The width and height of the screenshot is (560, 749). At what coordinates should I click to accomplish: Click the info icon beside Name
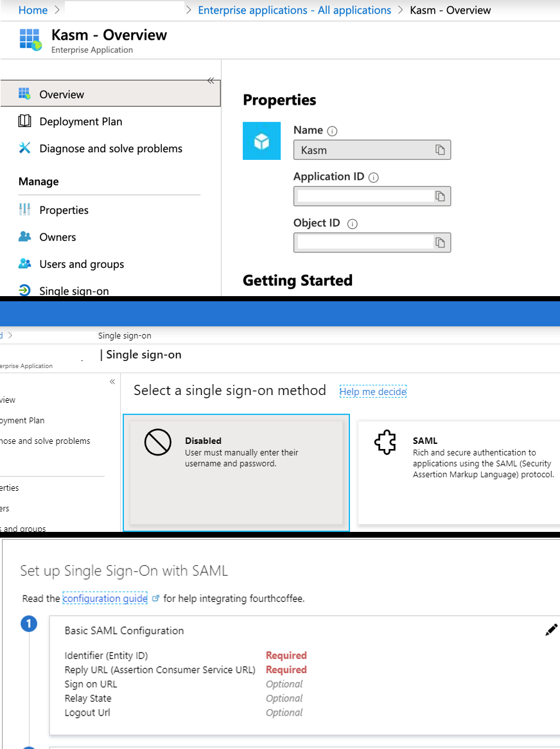point(332,131)
